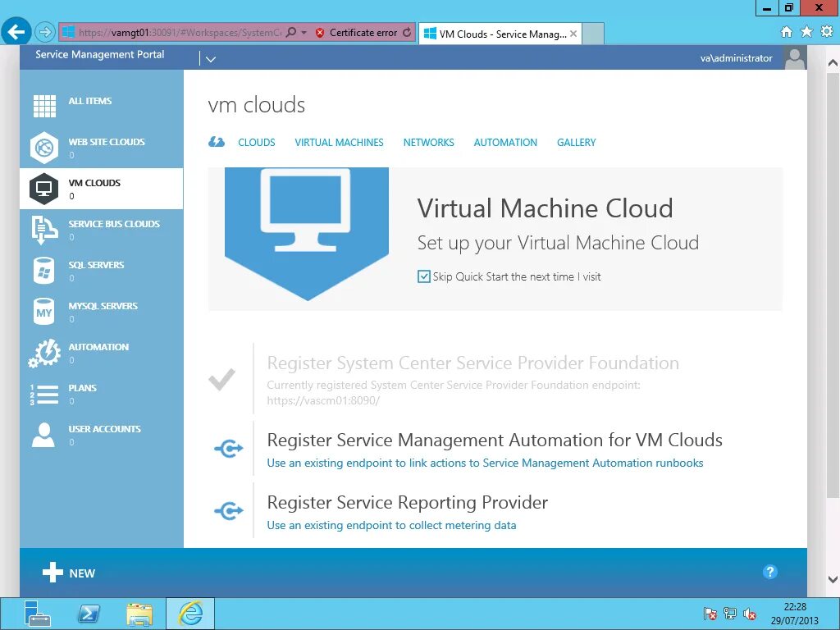Switch to the VIRTUAL MACHINES tab
840x630 pixels.
click(x=339, y=143)
